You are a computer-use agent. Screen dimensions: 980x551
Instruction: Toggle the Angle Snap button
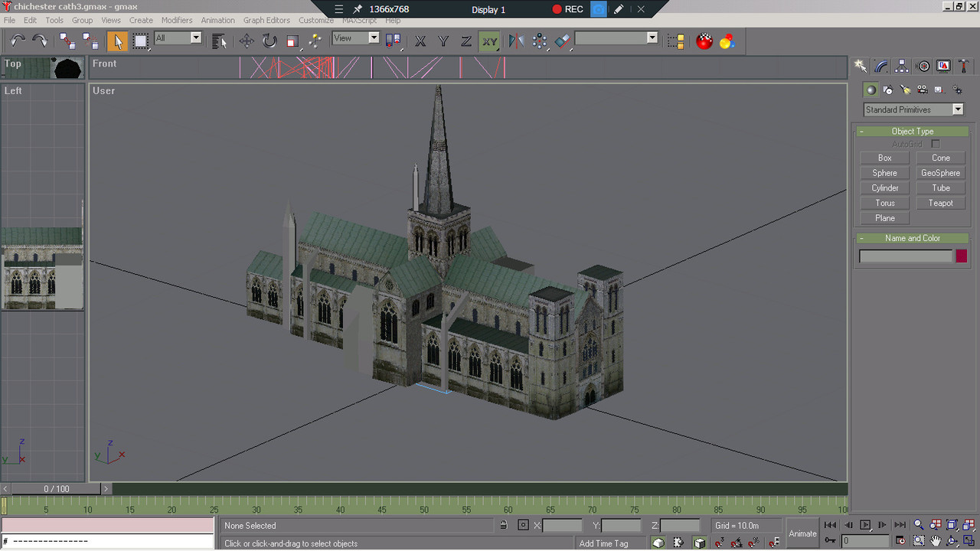pos(737,543)
